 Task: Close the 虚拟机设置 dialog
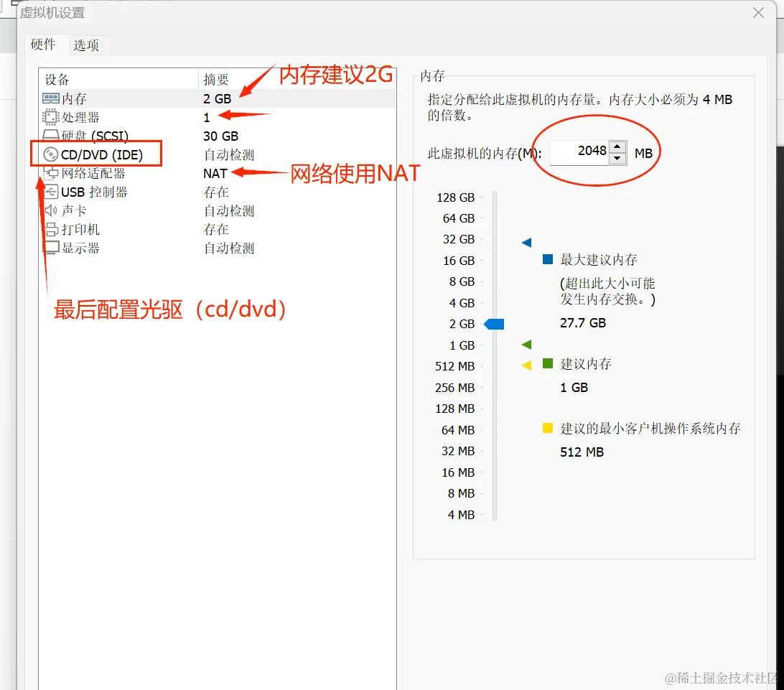[x=758, y=12]
